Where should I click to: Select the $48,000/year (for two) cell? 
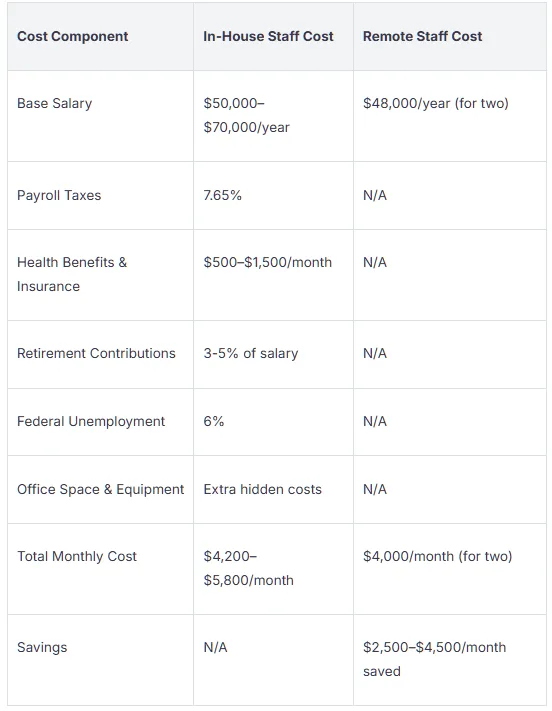[435, 103]
